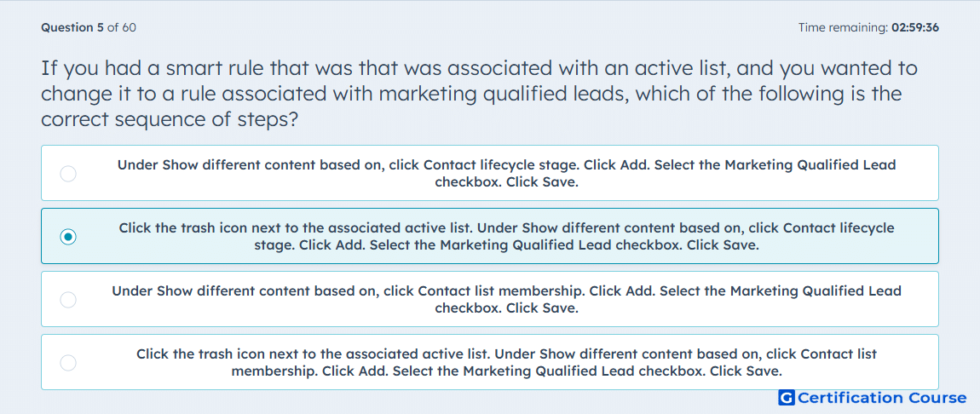The width and height of the screenshot is (980, 414).
Task: Pick answer 'Click the trash icon… click Contact list'
Action: pos(490,362)
